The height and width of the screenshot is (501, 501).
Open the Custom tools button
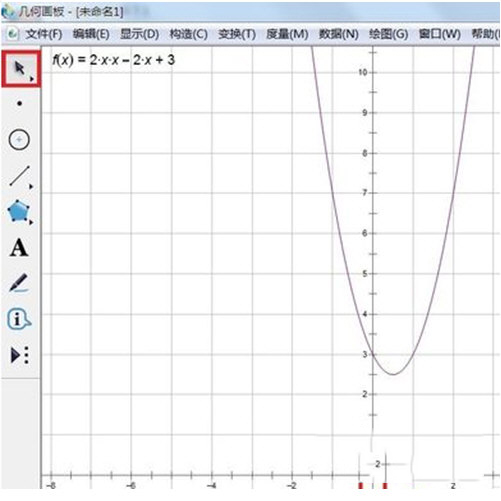tap(20, 355)
